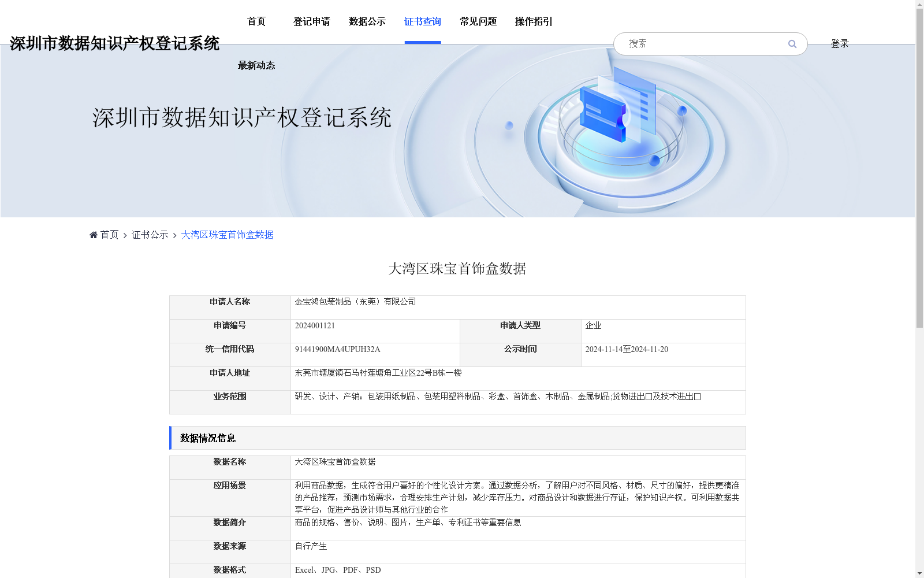The height and width of the screenshot is (578, 924).
Task: Go to 首页 in the breadcrumb
Action: pyautogui.click(x=109, y=235)
